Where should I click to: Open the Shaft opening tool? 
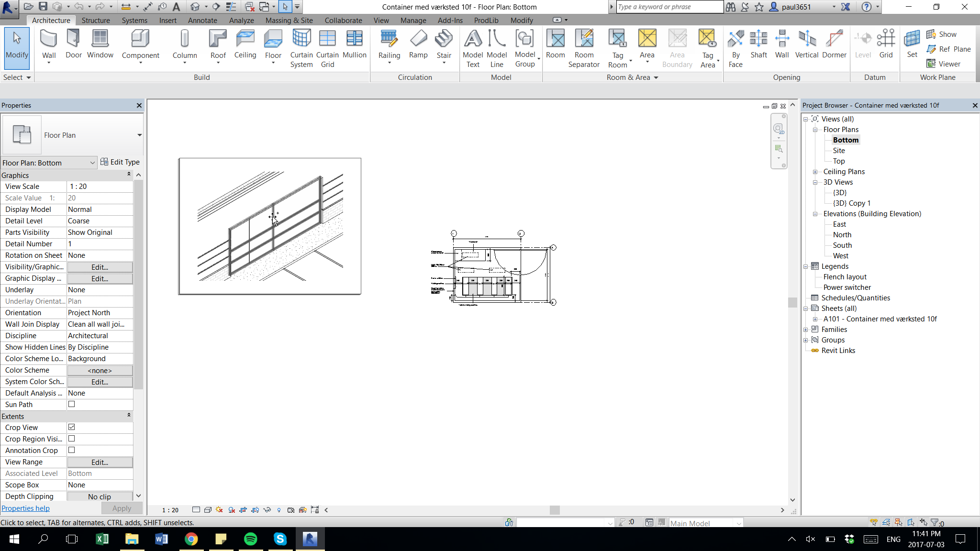coord(758,45)
